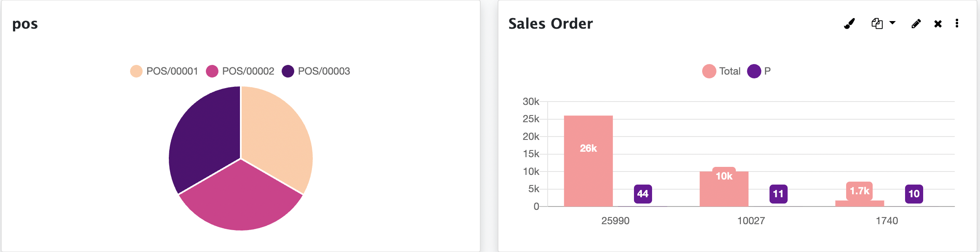980x252 pixels.
Task: Click the purple 11 data label
Action: tap(778, 194)
